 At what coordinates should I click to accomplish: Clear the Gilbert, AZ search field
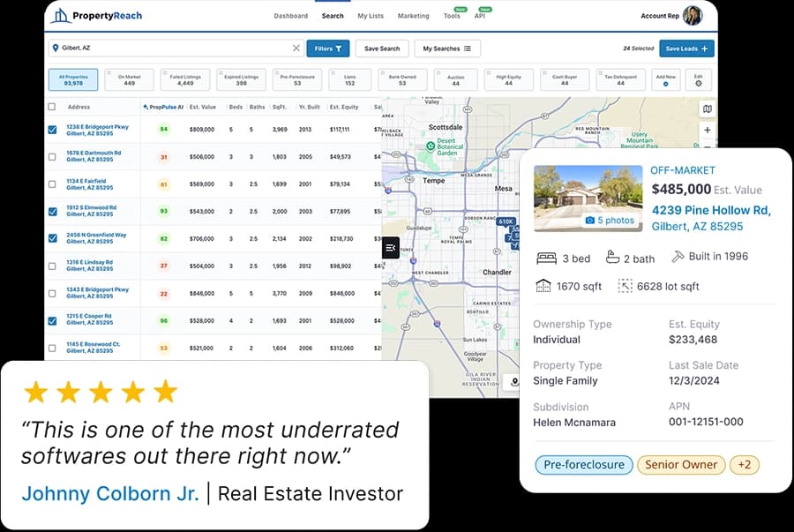296,49
